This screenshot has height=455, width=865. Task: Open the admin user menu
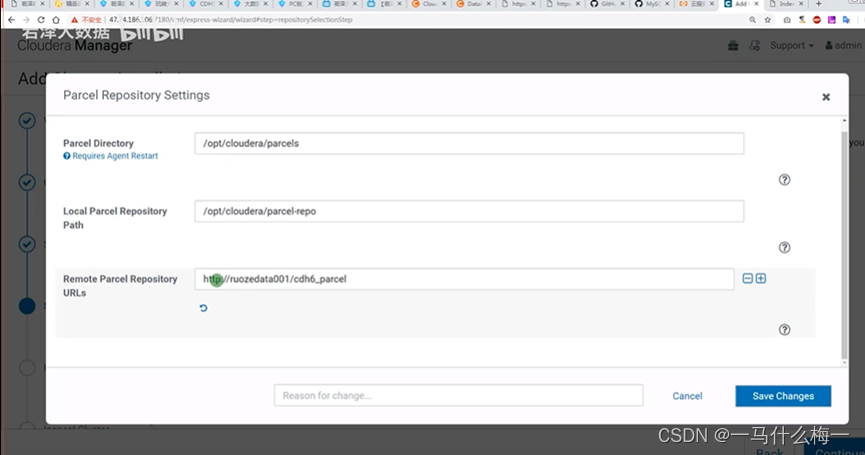843,46
